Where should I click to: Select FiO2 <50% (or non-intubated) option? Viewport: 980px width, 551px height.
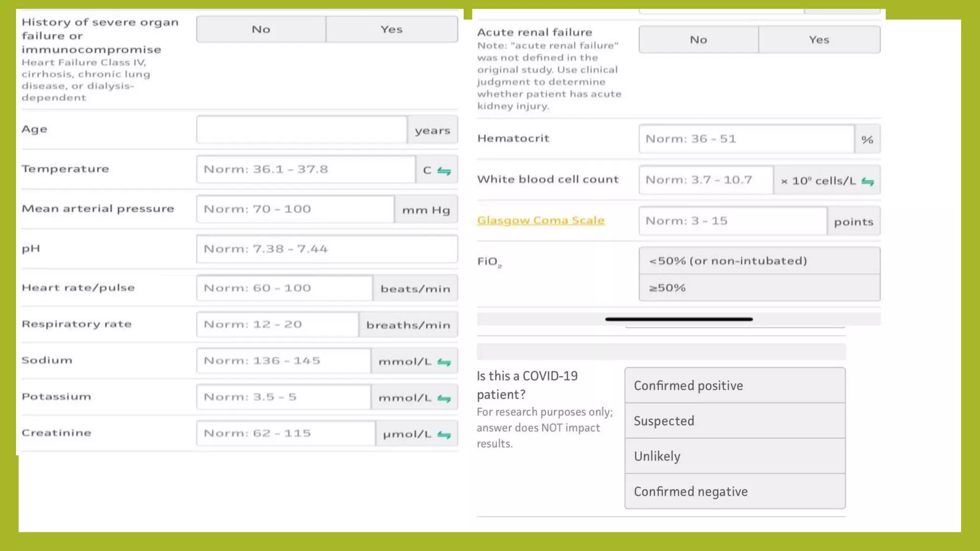tap(759, 261)
